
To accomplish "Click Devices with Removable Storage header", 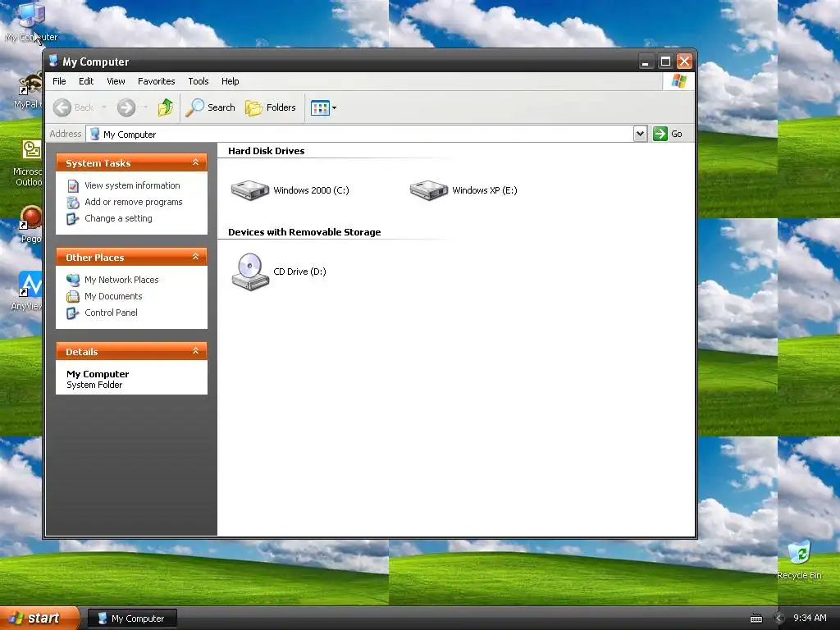I will (304, 232).
